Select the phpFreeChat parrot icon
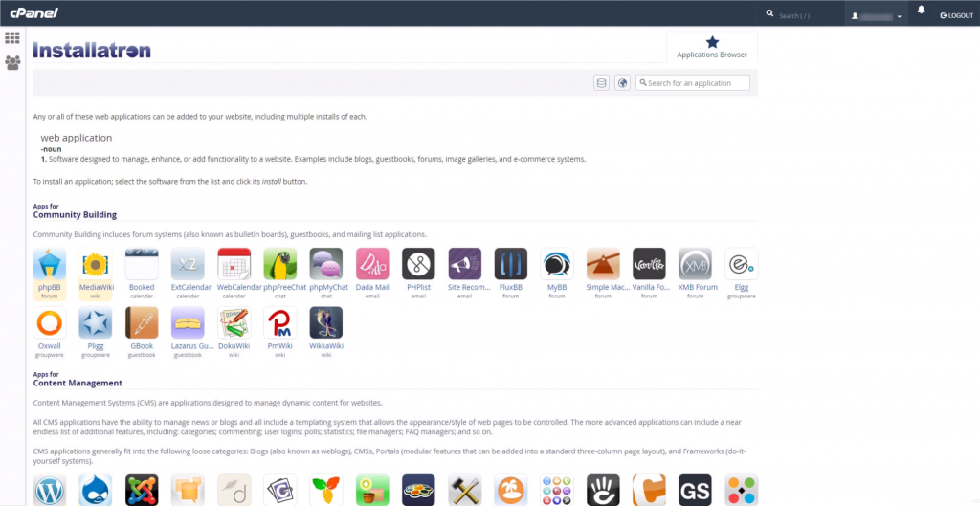This screenshot has height=506, width=980. (280, 264)
